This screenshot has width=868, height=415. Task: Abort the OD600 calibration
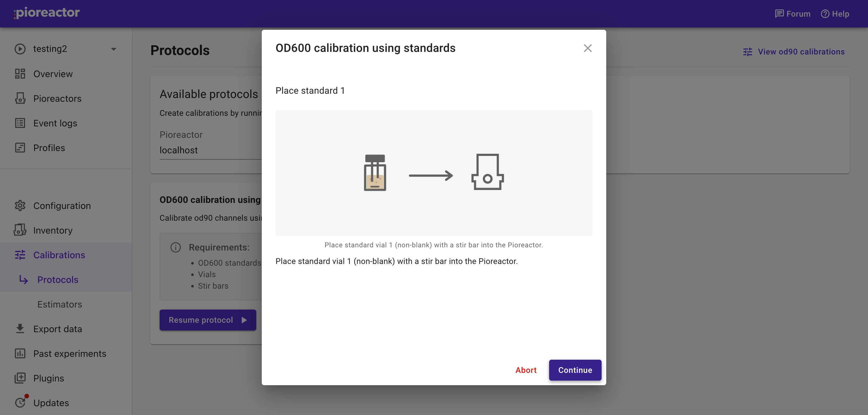pyautogui.click(x=526, y=370)
